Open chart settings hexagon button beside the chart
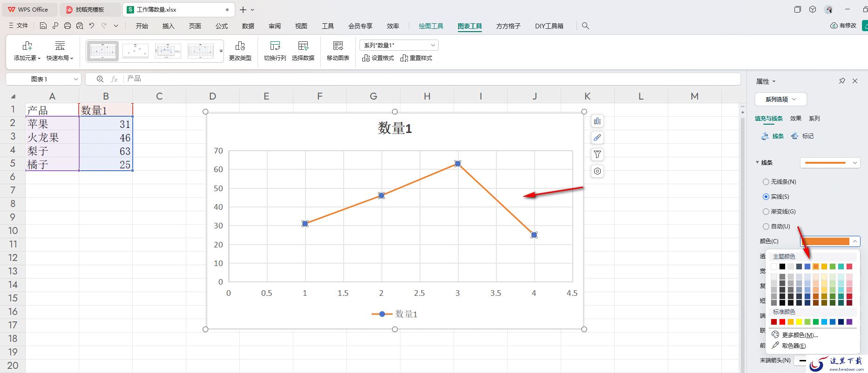 (597, 171)
